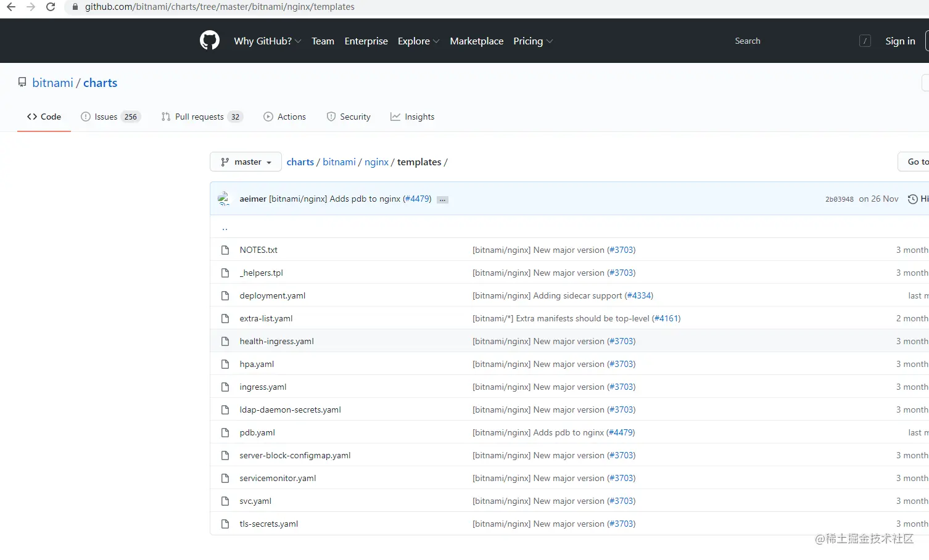Switch to the Pull requests tab
929x560 pixels.
(202, 117)
